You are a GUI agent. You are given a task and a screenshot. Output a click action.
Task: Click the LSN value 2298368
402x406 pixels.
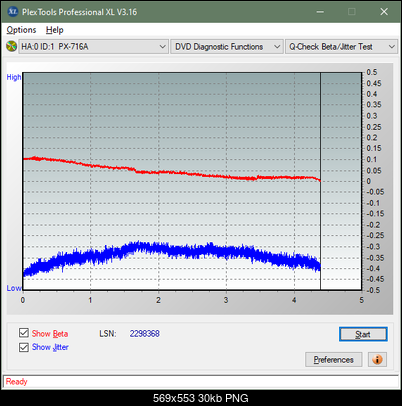pyautogui.click(x=145, y=334)
